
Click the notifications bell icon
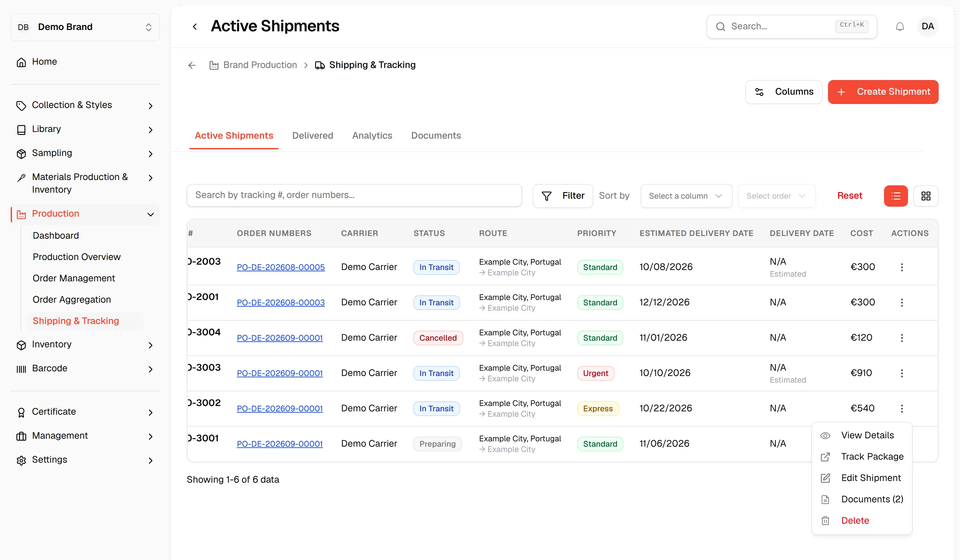899,27
